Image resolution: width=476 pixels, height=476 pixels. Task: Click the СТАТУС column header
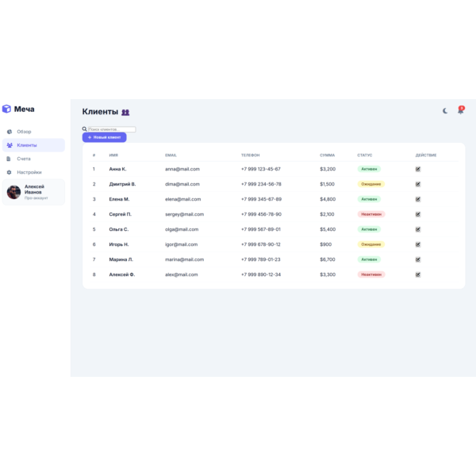click(x=365, y=155)
